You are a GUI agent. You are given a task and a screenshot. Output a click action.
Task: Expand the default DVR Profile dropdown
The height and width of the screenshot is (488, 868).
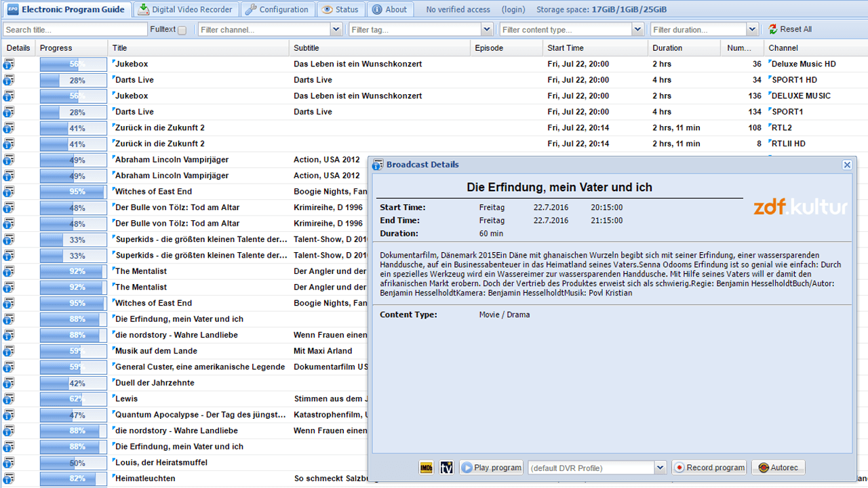point(660,468)
